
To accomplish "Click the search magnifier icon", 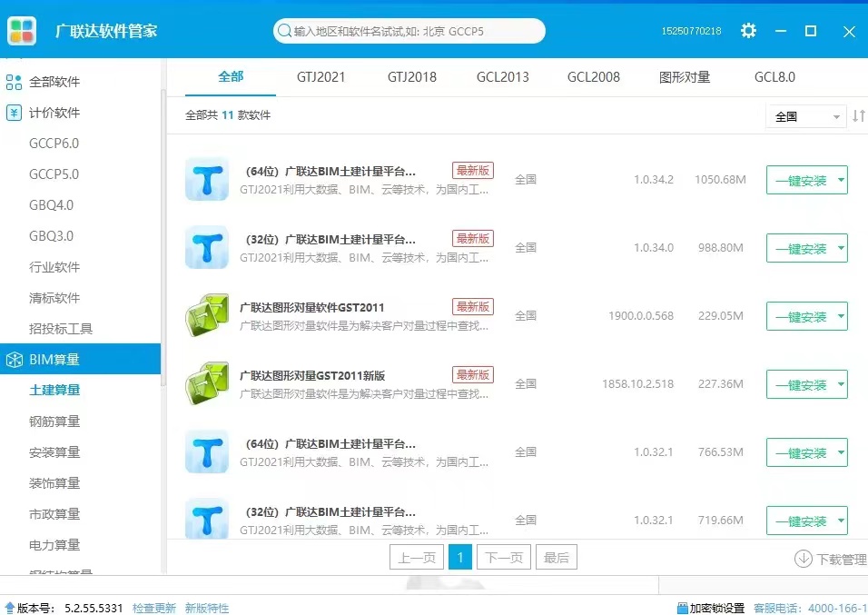I will click(x=284, y=31).
